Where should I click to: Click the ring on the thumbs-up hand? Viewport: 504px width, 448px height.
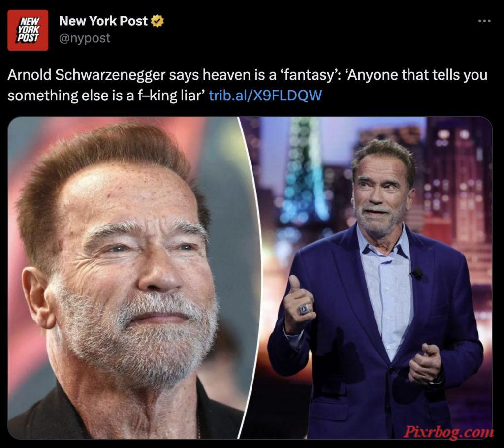(x=304, y=310)
